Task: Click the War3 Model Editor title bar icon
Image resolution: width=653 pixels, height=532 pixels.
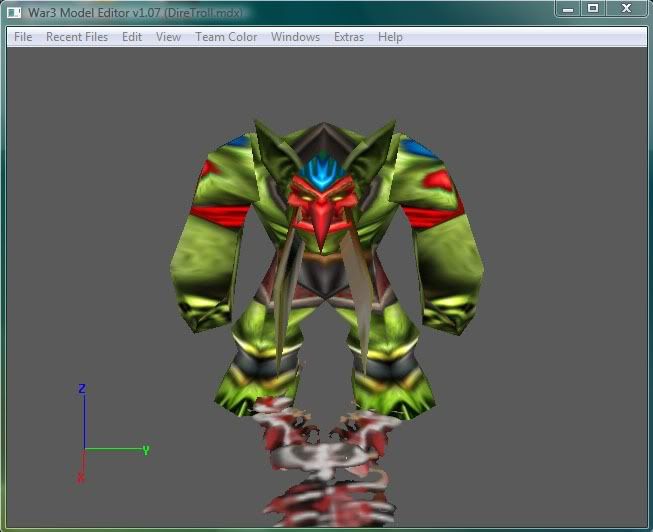Action: click(14, 13)
